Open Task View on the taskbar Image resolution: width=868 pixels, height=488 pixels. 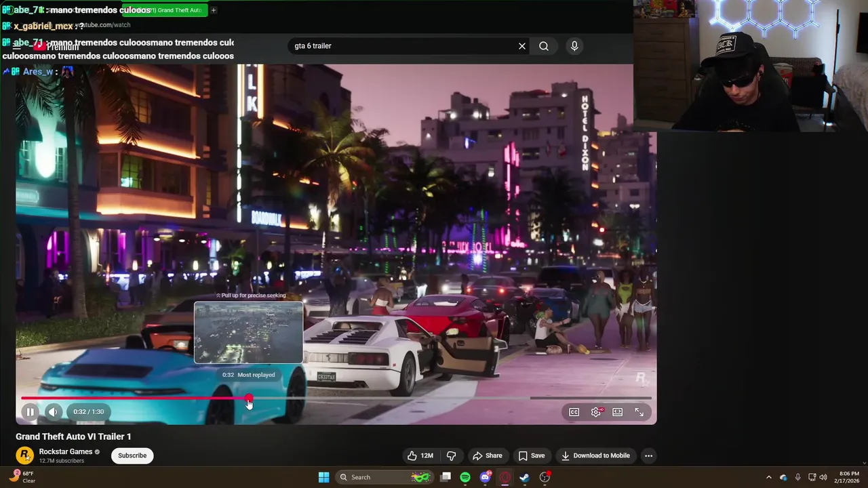(x=446, y=477)
